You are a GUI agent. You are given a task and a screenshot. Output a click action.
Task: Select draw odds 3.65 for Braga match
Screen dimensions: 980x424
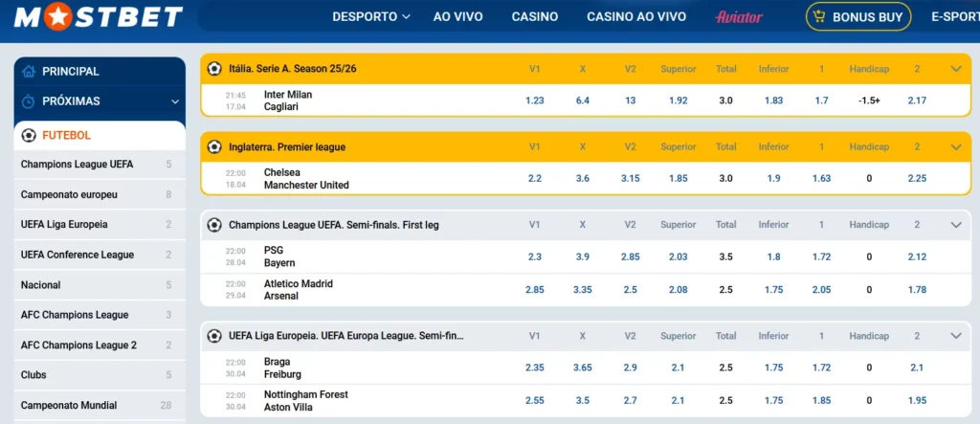click(583, 368)
